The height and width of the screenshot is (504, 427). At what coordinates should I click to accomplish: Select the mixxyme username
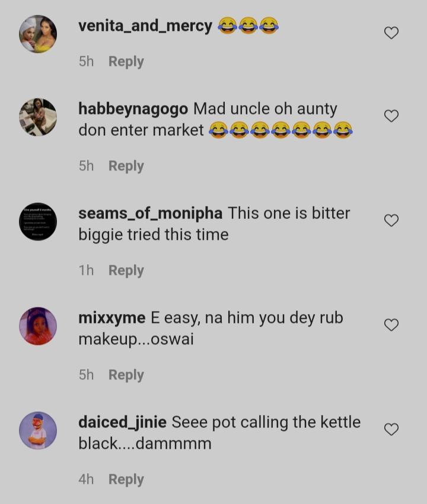[111, 318]
